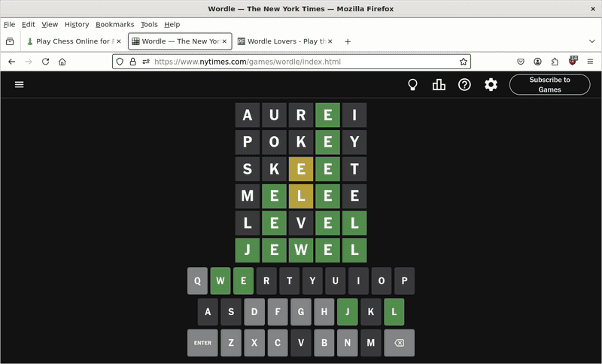Image resolution: width=602 pixels, height=364 pixels.
Task: Tap the green W key
Action: coord(220,281)
